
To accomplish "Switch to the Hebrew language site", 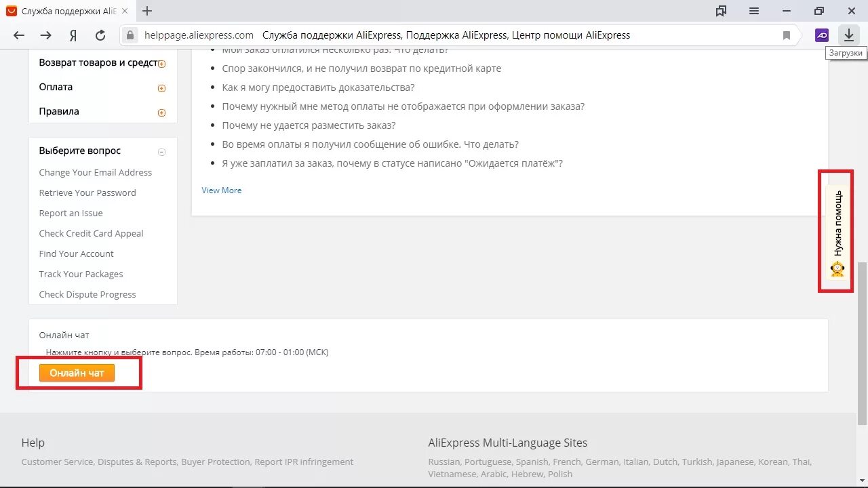I will [526, 474].
